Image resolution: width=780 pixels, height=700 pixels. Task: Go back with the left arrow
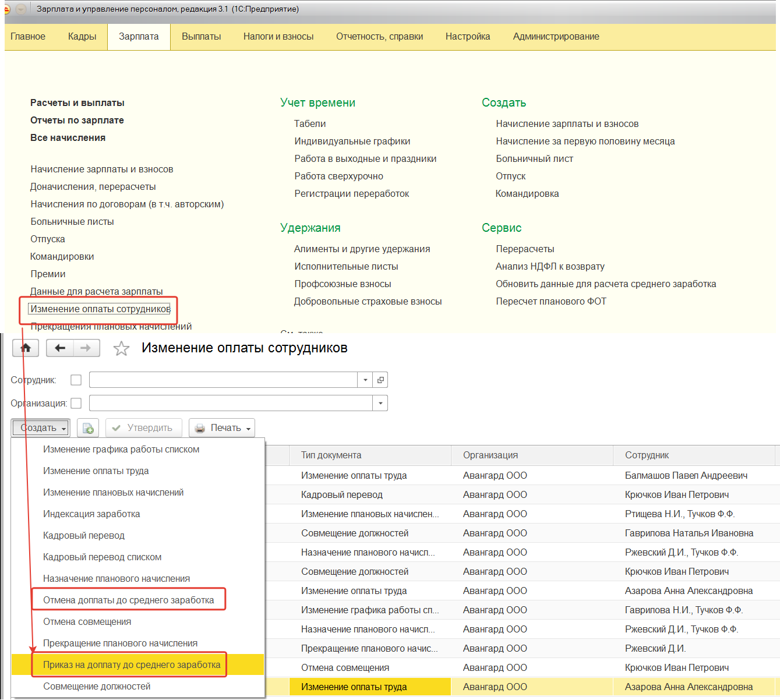[59, 348]
